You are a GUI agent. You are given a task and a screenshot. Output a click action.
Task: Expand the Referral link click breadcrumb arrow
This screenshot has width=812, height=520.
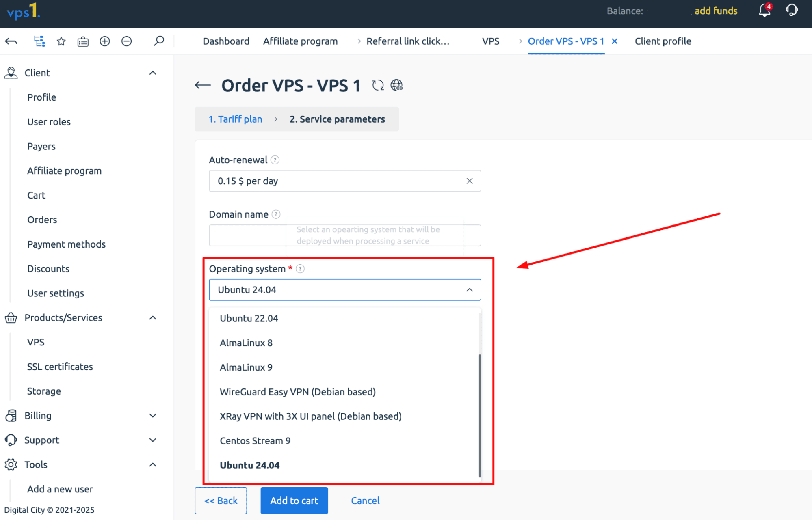tap(359, 41)
